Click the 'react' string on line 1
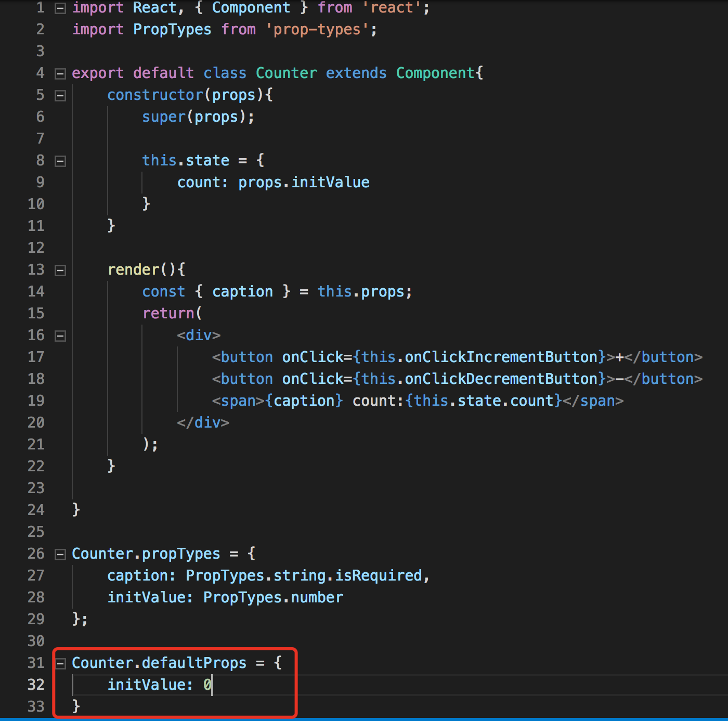Screen dimensions: 728x721 [391, 7]
